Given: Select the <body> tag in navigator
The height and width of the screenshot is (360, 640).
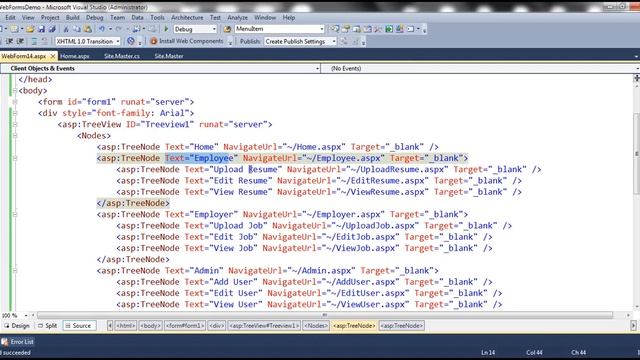Looking at the screenshot, I should tap(151, 326).
